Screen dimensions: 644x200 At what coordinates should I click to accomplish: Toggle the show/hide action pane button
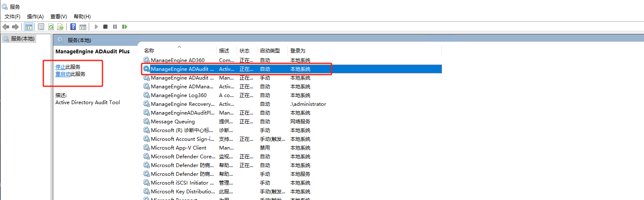pyautogui.click(x=83, y=27)
